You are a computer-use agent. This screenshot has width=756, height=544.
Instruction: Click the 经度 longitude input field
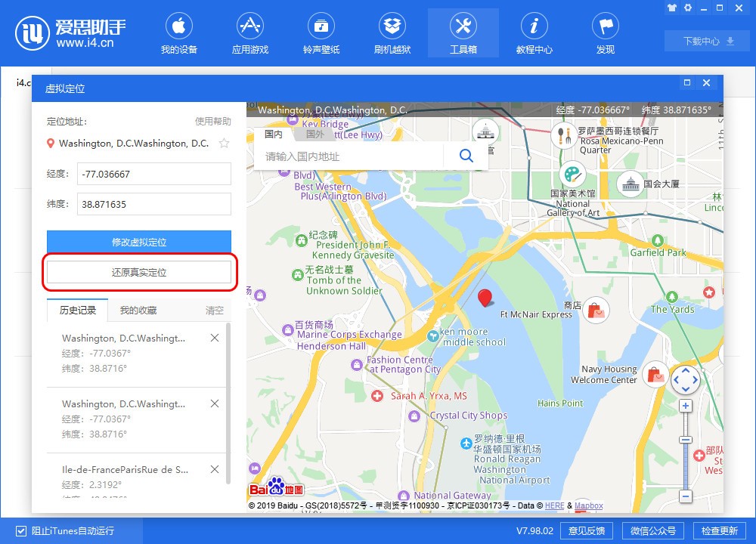(x=153, y=174)
